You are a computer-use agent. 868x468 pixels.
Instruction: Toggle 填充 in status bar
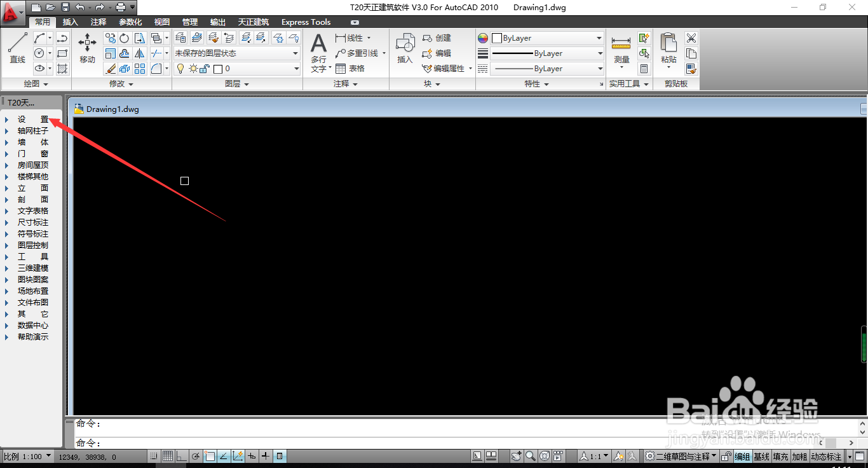click(780, 457)
